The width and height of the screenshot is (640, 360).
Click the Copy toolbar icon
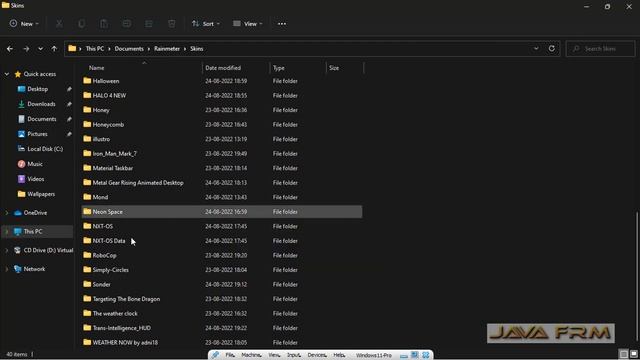click(82, 24)
